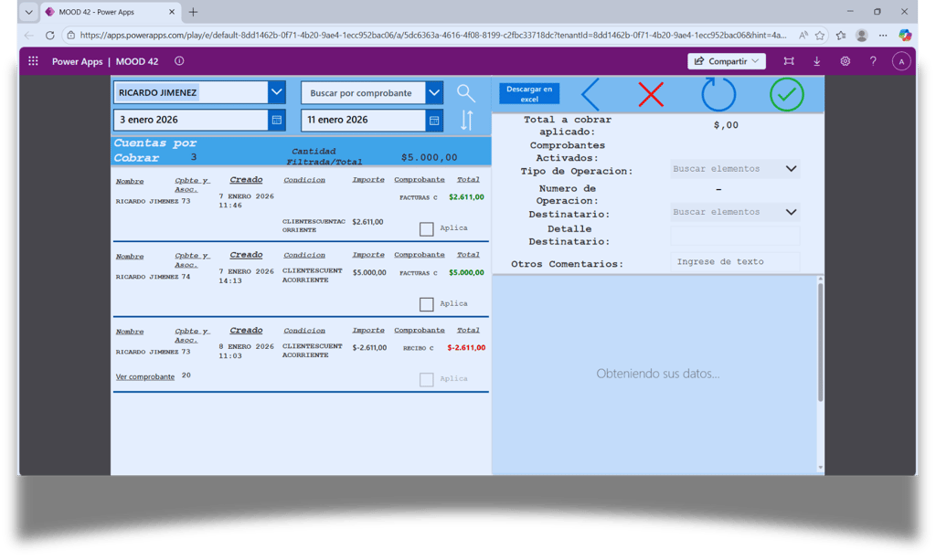Click the 7 ENERO 2026 14:13 date

[246, 276]
